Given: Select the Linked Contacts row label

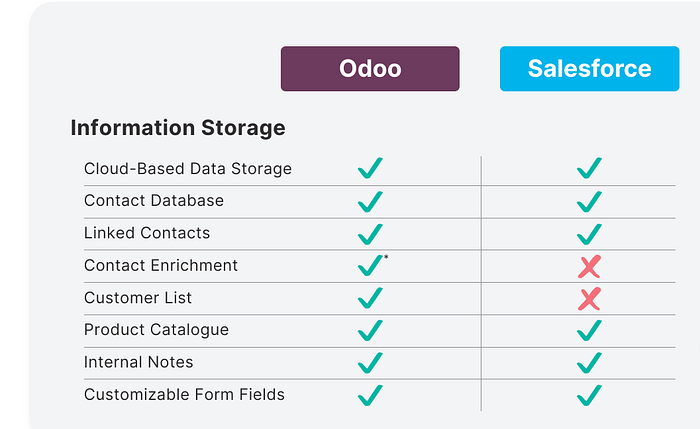Looking at the screenshot, I should click(147, 233).
